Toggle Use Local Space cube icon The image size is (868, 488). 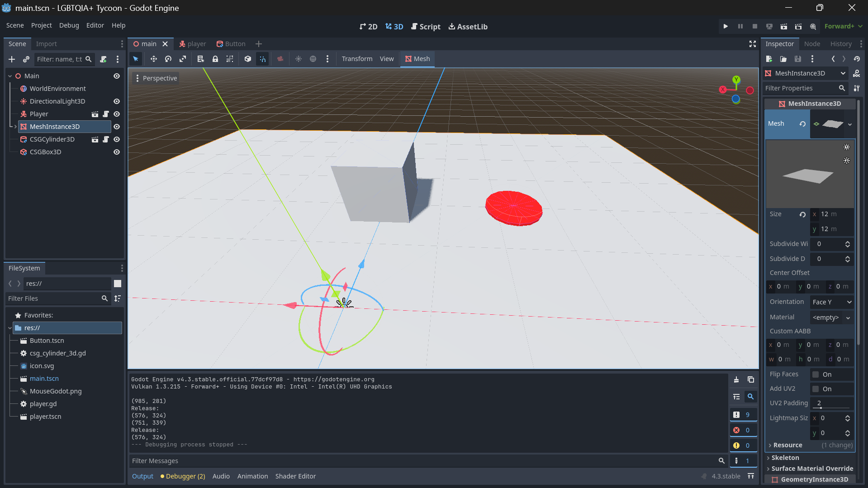click(248, 59)
